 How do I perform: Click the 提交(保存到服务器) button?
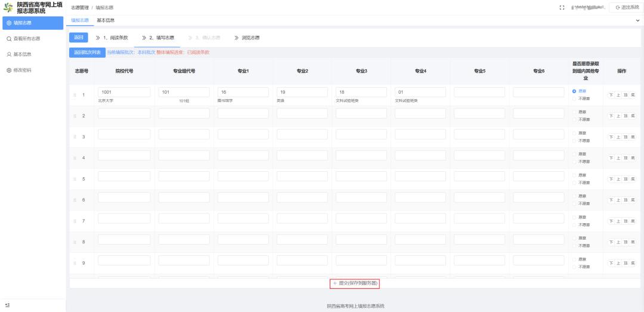(x=355, y=283)
